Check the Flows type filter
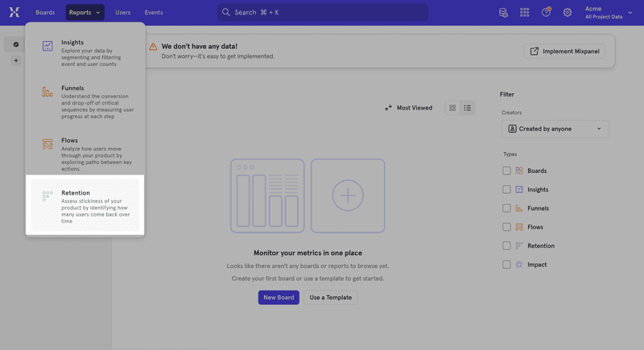 click(506, 227)
